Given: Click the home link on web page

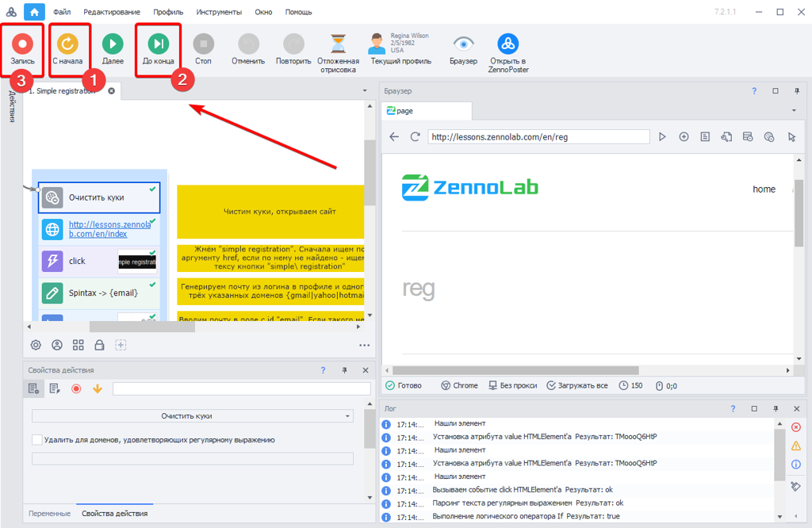Looking at the screenshot, I should point(764,189).
